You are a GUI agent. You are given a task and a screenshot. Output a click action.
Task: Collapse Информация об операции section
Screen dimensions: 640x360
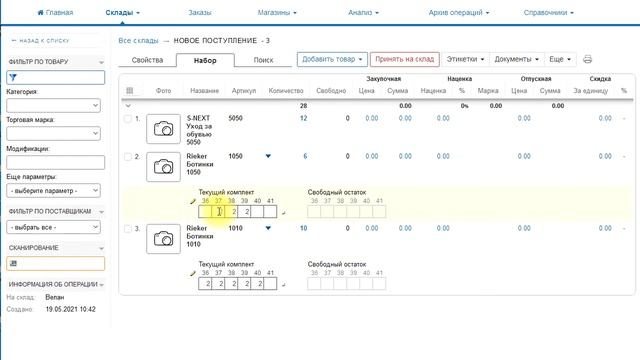click(101, 284)
